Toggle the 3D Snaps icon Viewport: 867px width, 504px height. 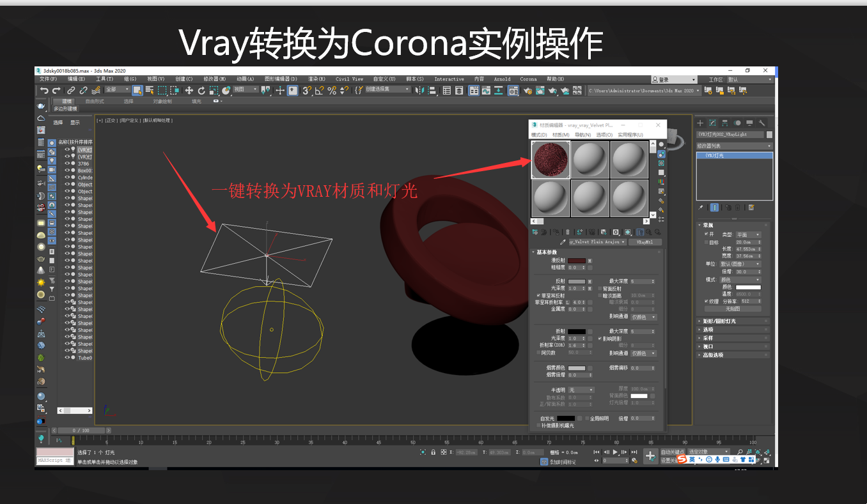click(x=307, y=90)
